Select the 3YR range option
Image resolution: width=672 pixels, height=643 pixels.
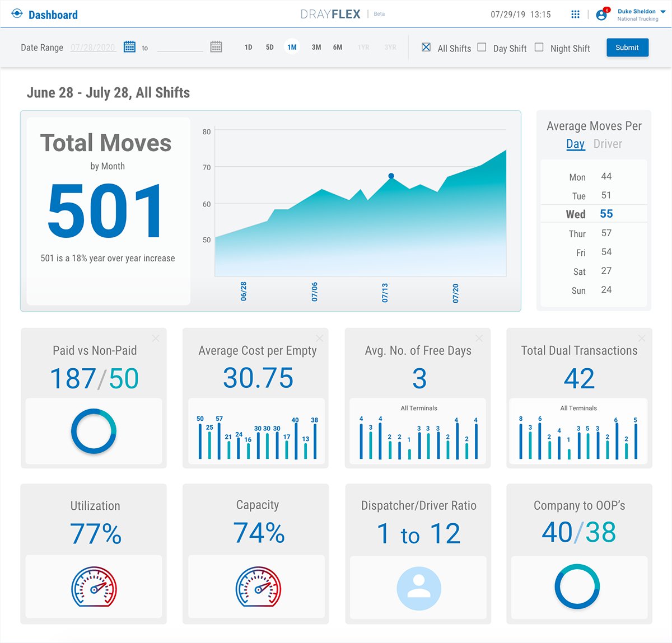click(390, 48)
